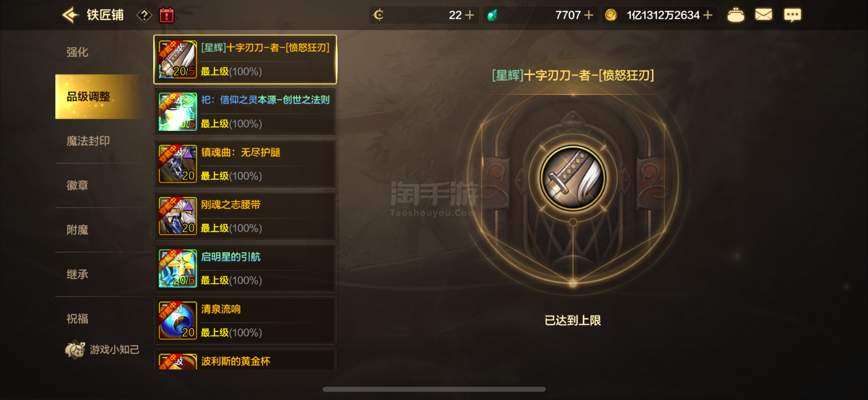Open the 游戏小知己 assistant
Image resolution: width=868 pixels, height=400 pixels.
(x=102, y=350)
